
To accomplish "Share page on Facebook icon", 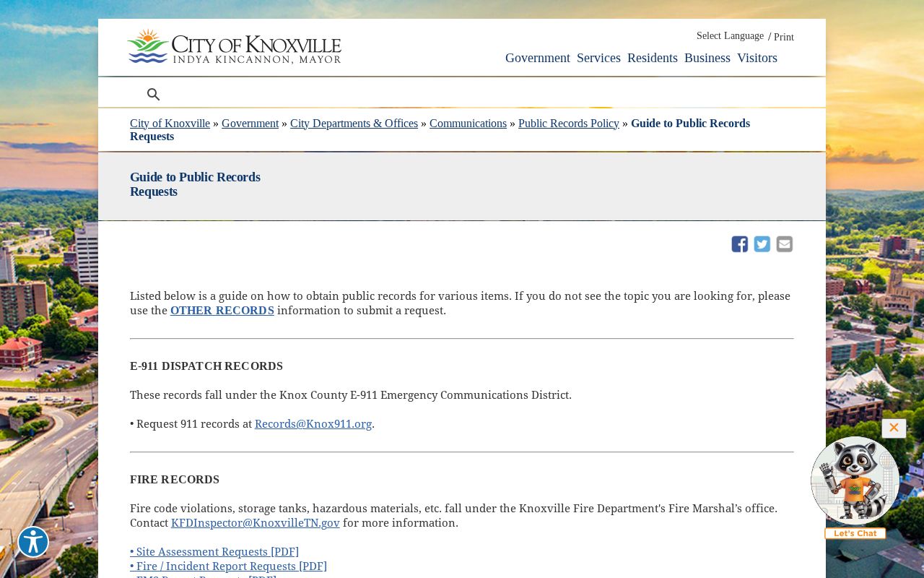I will click(x=740, y=244).
